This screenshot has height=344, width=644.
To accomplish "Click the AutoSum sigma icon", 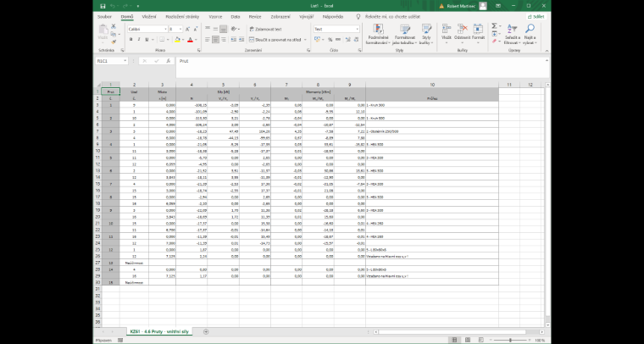I will coord(495,26).
